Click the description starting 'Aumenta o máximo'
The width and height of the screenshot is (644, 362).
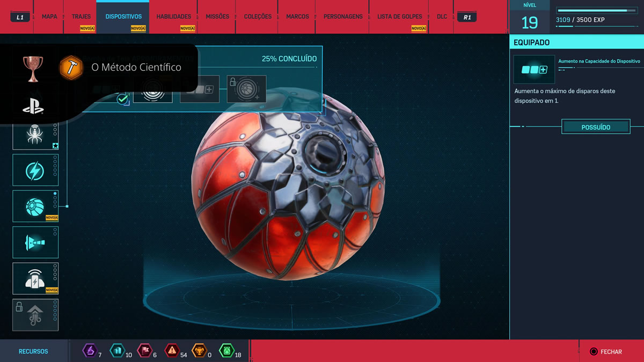pos(565,95)
